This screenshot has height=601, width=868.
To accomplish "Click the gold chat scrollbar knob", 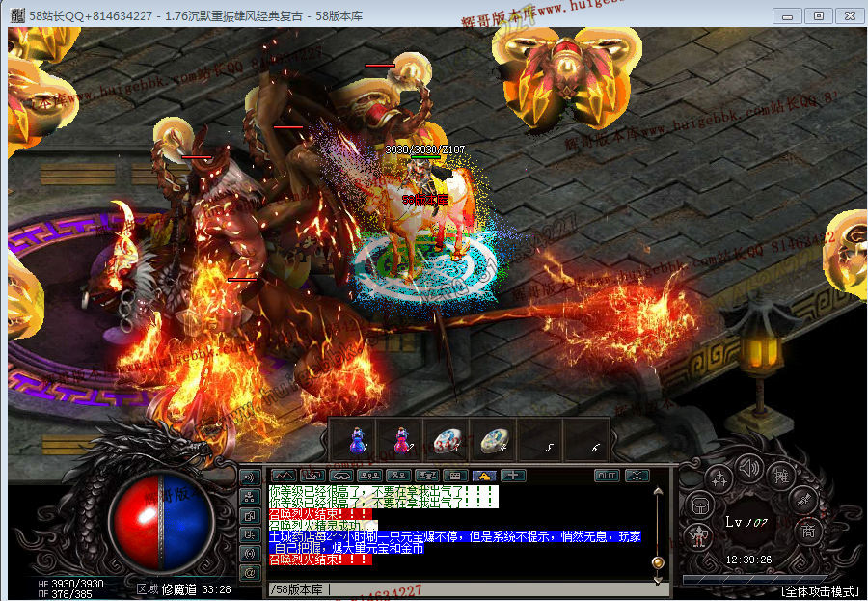I will (x=658, y=562).
